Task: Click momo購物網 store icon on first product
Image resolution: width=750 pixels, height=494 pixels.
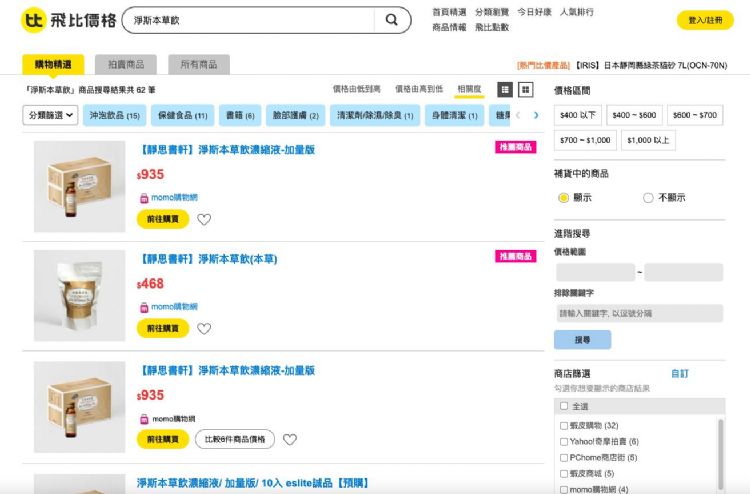Action: [x=144, y=198]
